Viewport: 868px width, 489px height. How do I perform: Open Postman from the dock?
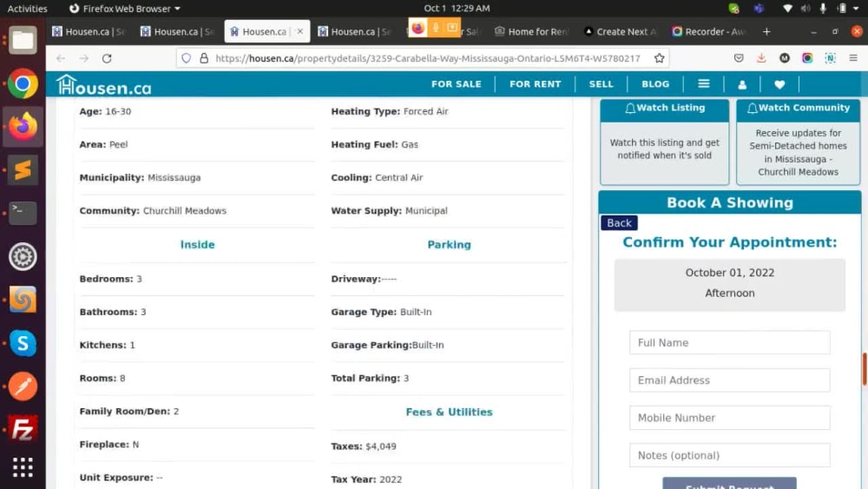click(23, 386)
